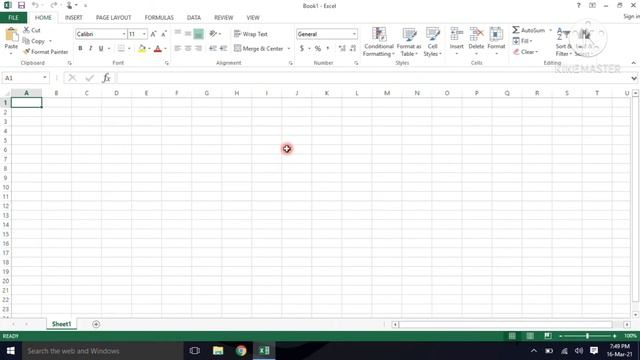
Task: Open the font size dropdown
Action: [144, 34]
